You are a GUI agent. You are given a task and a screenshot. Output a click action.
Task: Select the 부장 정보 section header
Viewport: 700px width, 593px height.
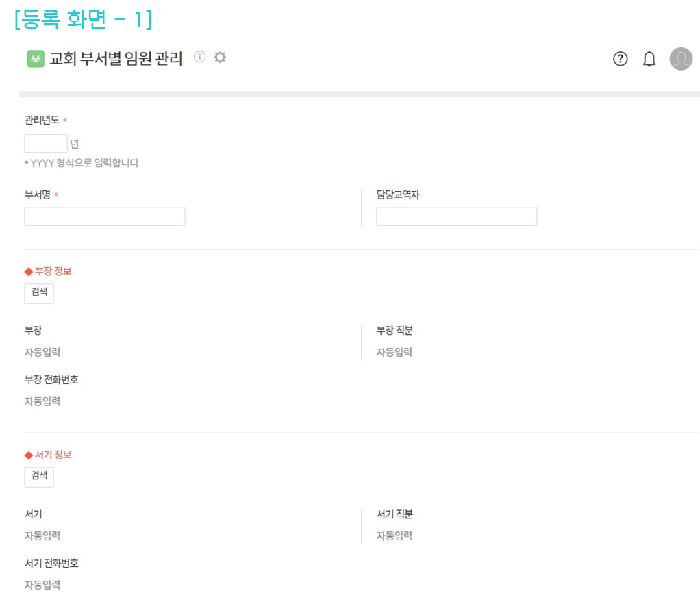[49, 271]
